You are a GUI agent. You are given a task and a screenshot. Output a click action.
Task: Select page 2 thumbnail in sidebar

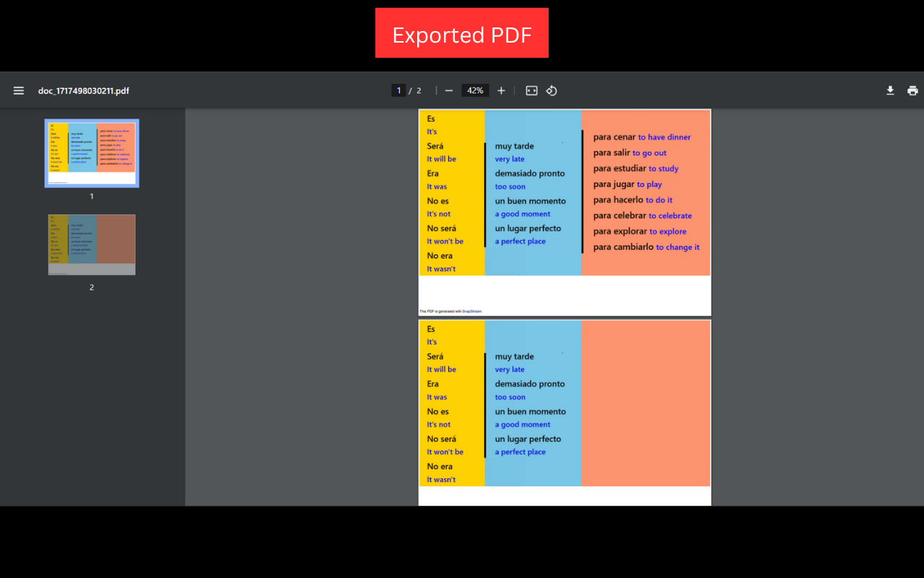point(92,244)
